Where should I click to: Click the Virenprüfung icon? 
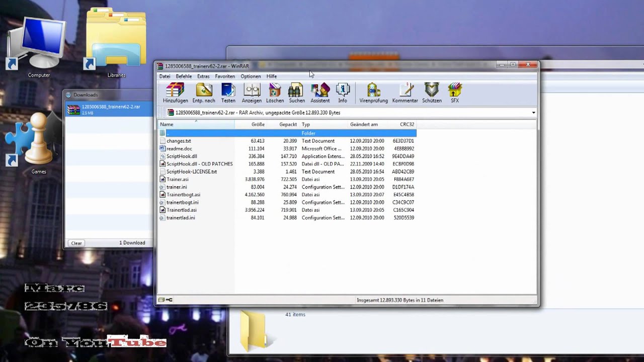coord(373,93)
